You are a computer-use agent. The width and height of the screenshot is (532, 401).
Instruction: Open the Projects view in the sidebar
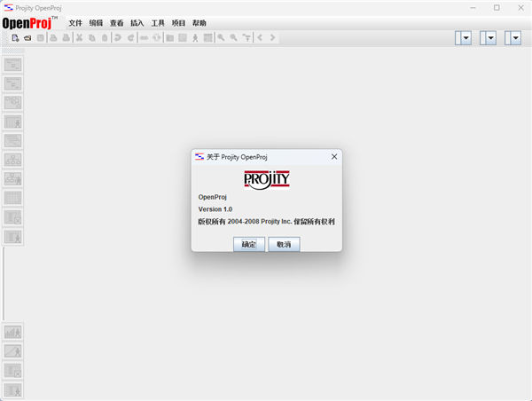click(x=13, y=141)
